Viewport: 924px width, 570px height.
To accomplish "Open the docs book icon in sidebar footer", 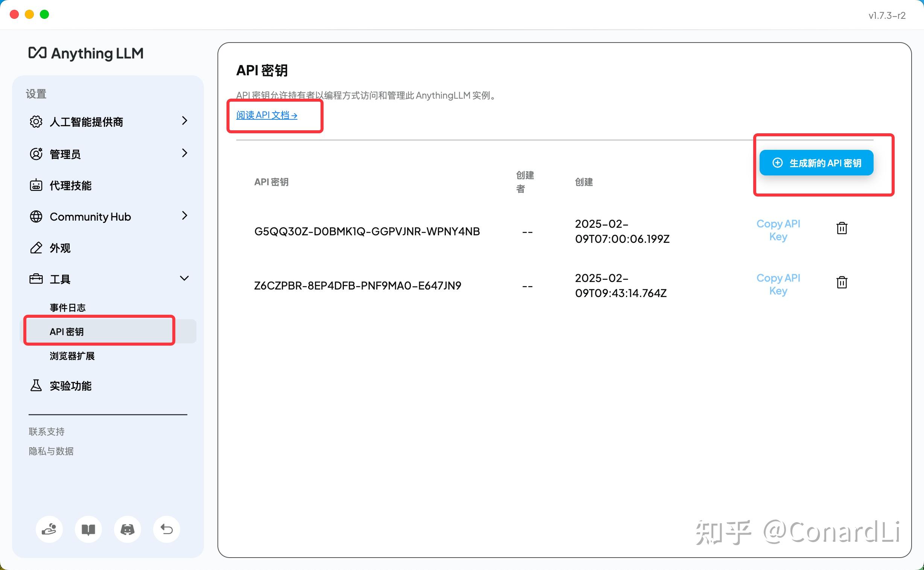I will point(88,529).
